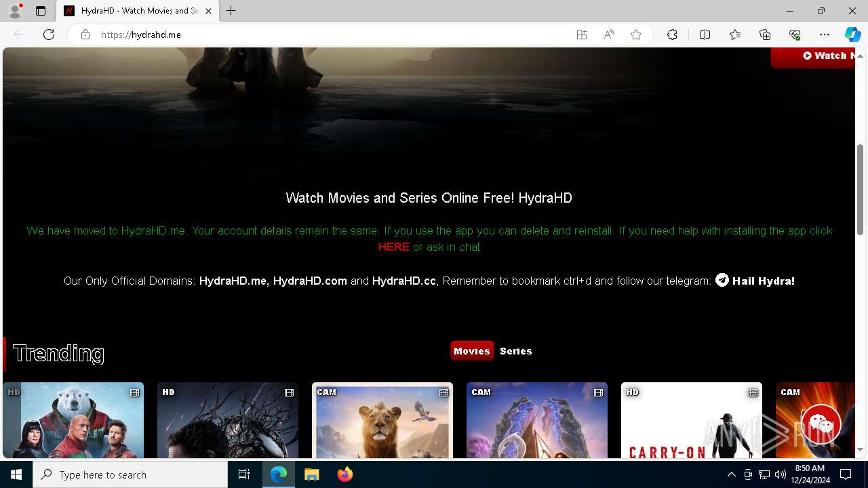Click the Trending heading text

58,353
